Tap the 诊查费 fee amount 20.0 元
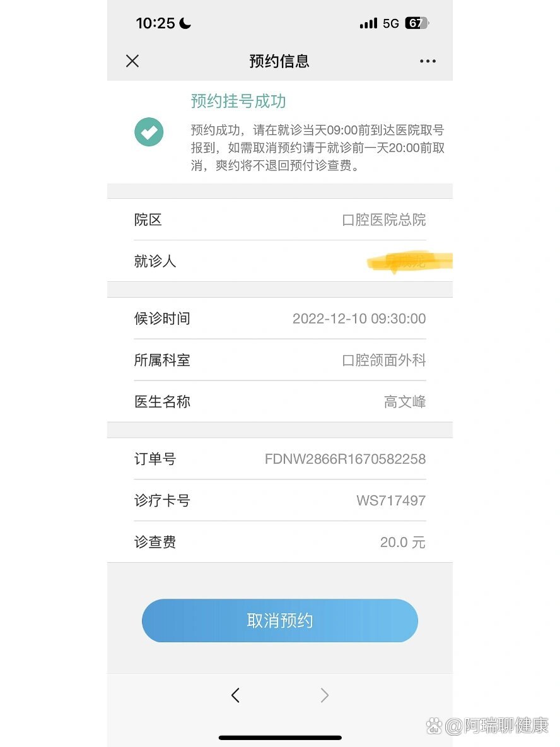This screenshot has width=560, height=747. click(x=402, y=542)
